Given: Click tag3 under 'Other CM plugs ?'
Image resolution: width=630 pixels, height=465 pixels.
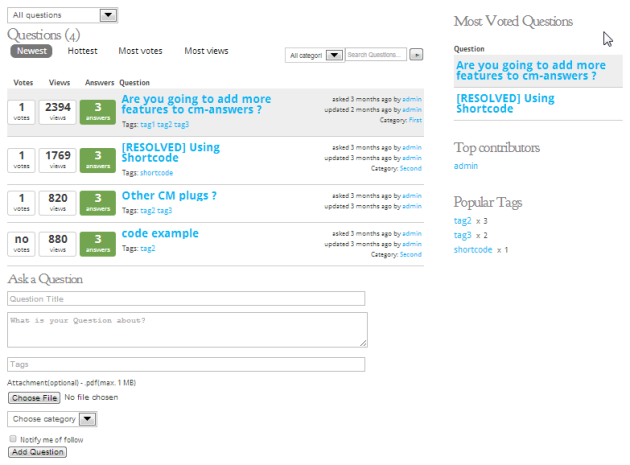Looking at the screenshot, I should coord(164,211).
